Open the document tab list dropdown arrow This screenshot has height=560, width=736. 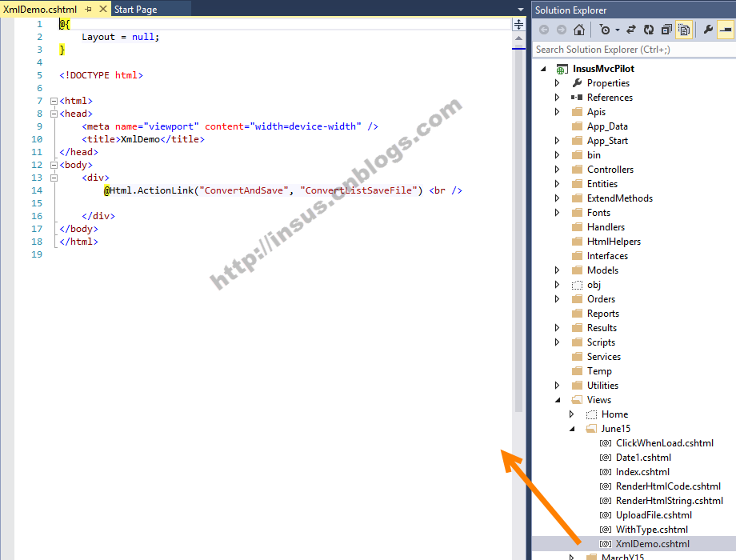coord(520,10)
